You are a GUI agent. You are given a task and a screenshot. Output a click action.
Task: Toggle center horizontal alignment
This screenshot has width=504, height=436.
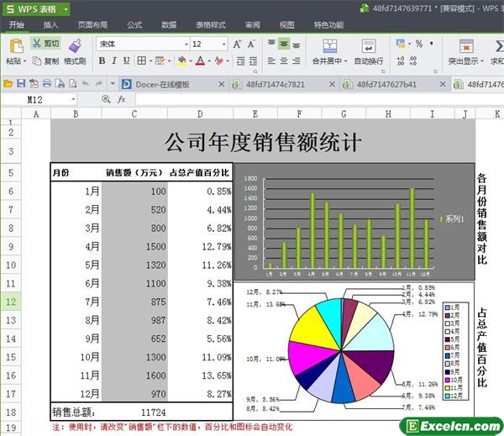click(284, 60)
